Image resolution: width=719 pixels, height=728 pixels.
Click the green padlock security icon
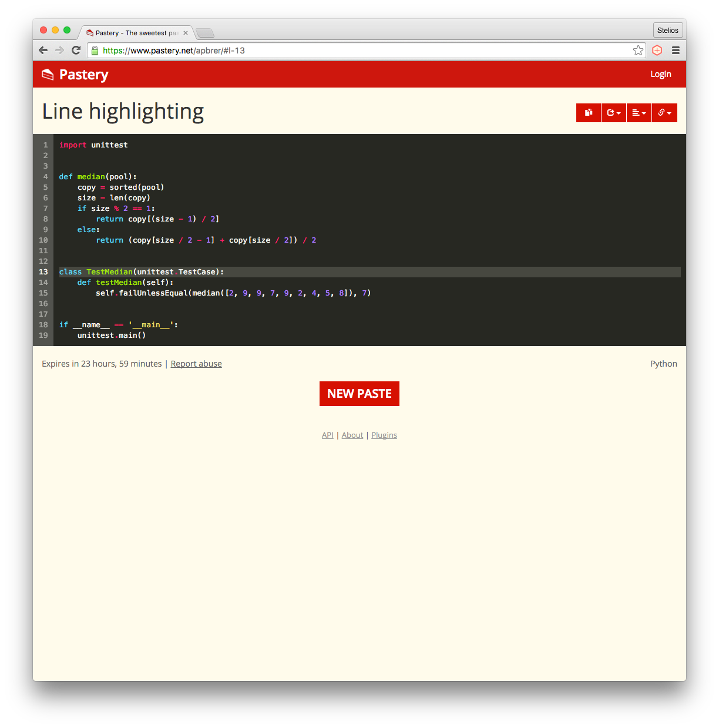pyautogui.click(x=95, y=51)
